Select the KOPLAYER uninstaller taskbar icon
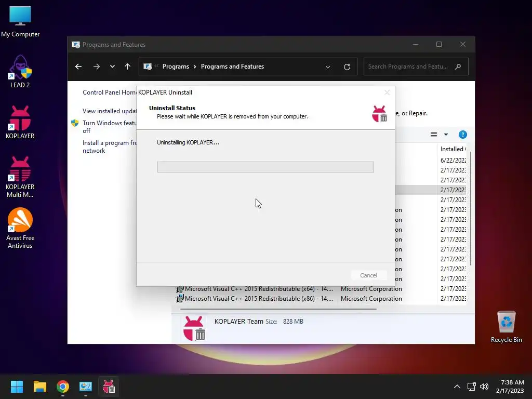This screenshot has height=399, width=532. pos(109,387)
